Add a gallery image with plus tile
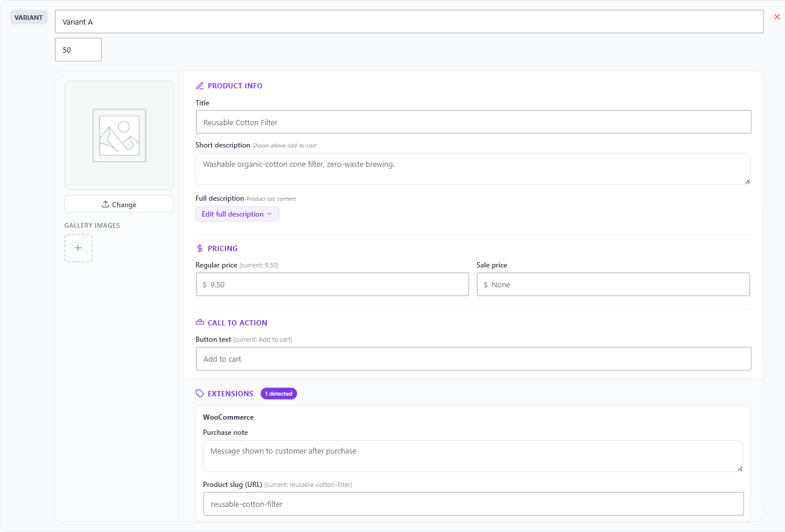The height and width of the screenshot is (532, 785). [78, 248]
